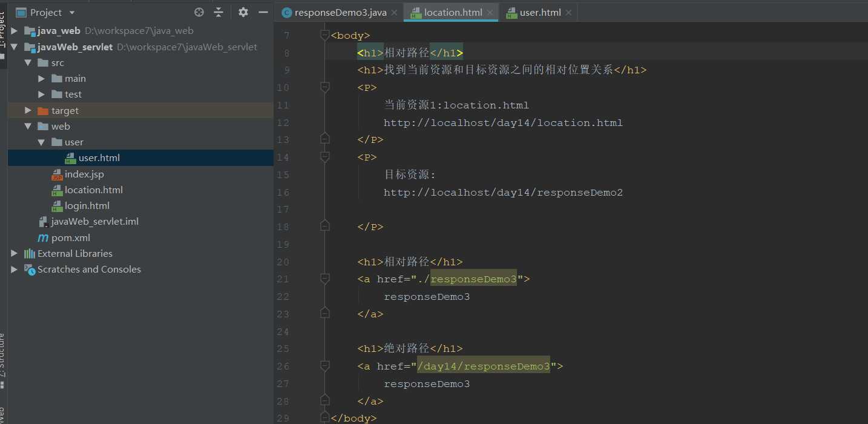
Task: Click the ./responseDemo3 href value
Action: click(467, 279)
